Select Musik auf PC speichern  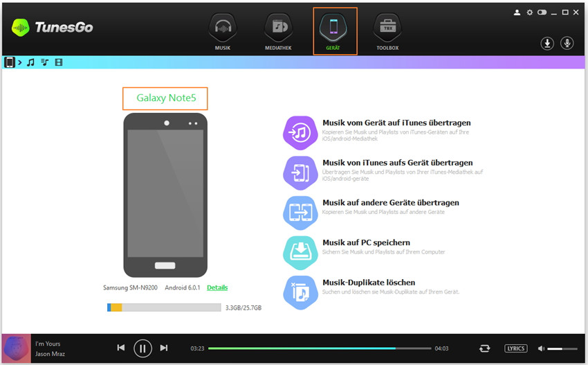click(367, 242)
